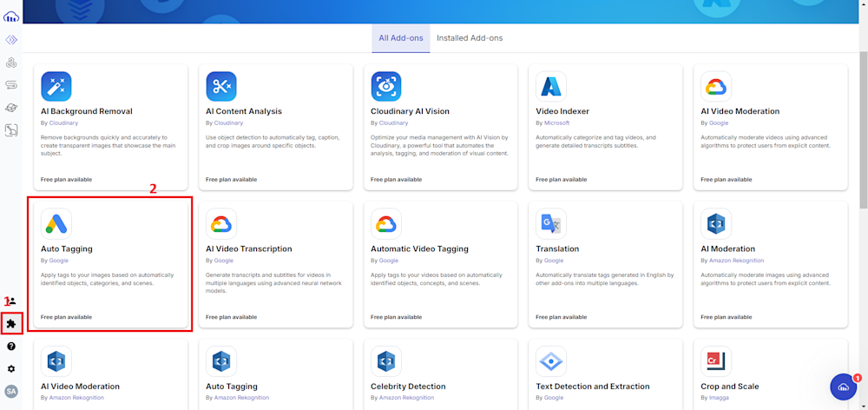Open the AI Video Transcription card title
The image size is (868, 410).
249,248
